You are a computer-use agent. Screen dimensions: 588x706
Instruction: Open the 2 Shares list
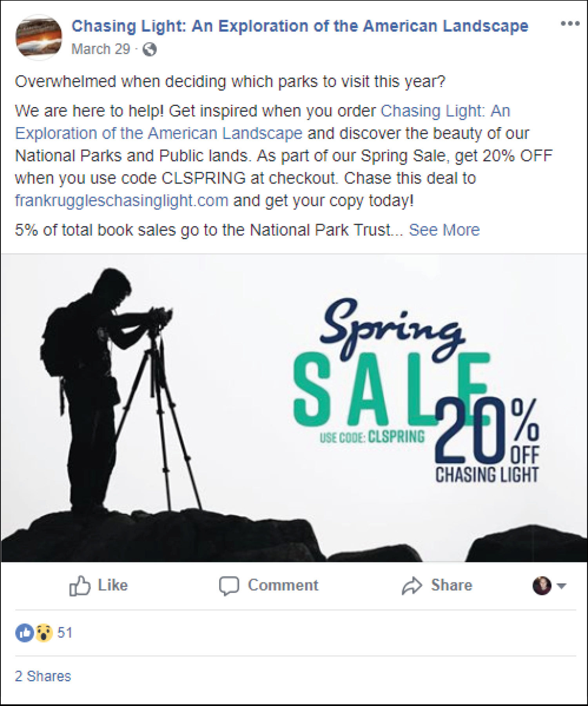(x=43, y=676)
